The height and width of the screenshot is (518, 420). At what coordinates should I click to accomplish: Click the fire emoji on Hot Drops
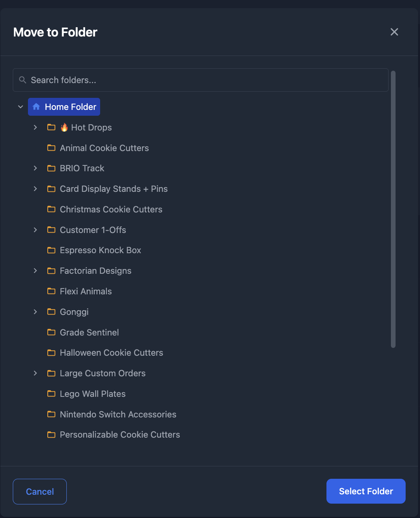click(x=64, y=127)
